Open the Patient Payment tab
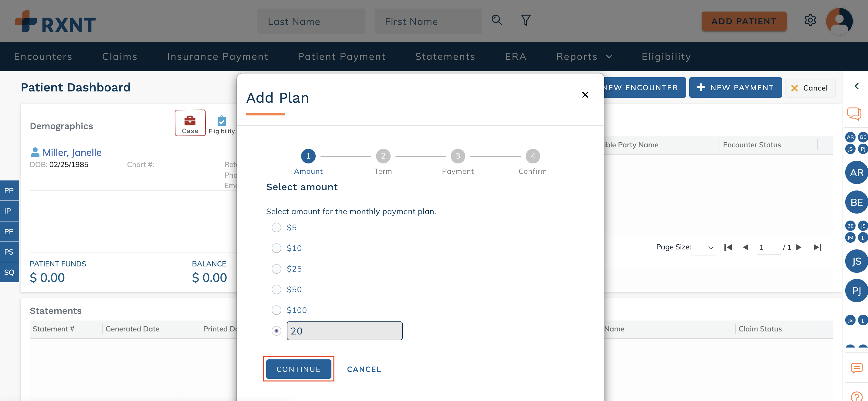The width and height of the screenshot is (868, 401). (341, 57)
